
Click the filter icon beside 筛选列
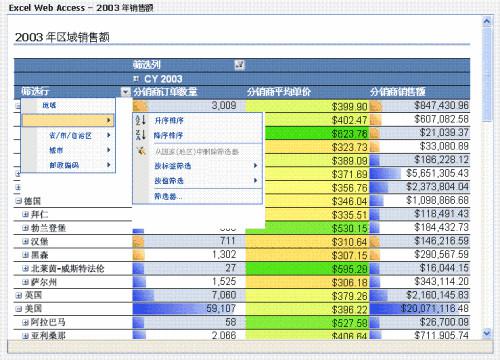239,65
